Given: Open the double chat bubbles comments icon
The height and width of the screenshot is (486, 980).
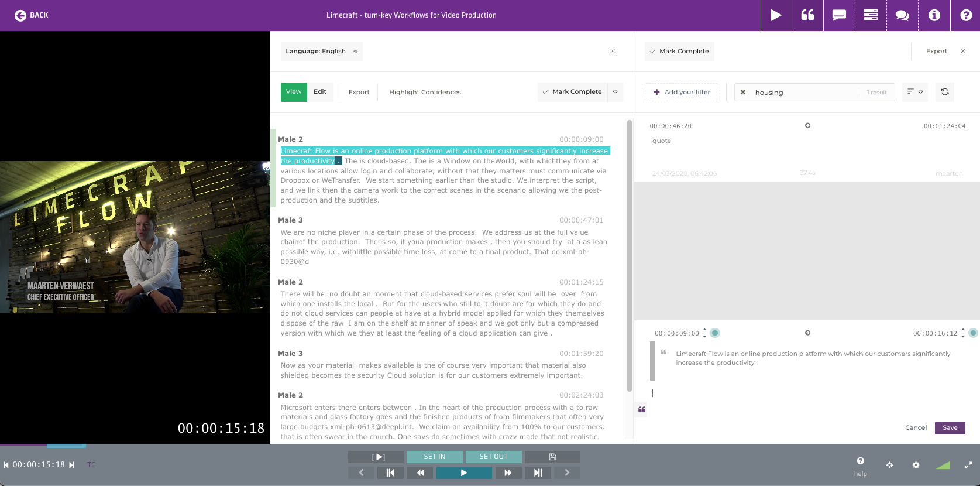Looking at the screenshot, I should 902,15.
